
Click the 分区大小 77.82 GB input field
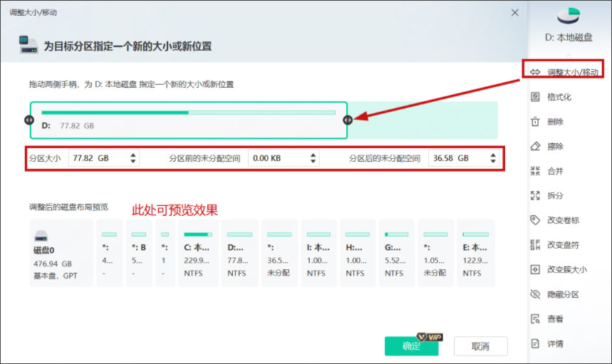[x=103, y=158]
